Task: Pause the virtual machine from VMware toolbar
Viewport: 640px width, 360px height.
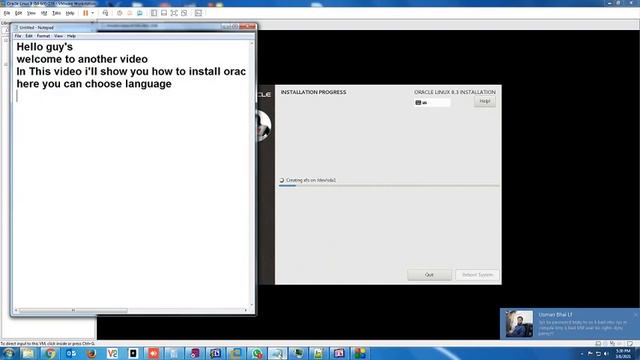Action: [x=86, y=13]
